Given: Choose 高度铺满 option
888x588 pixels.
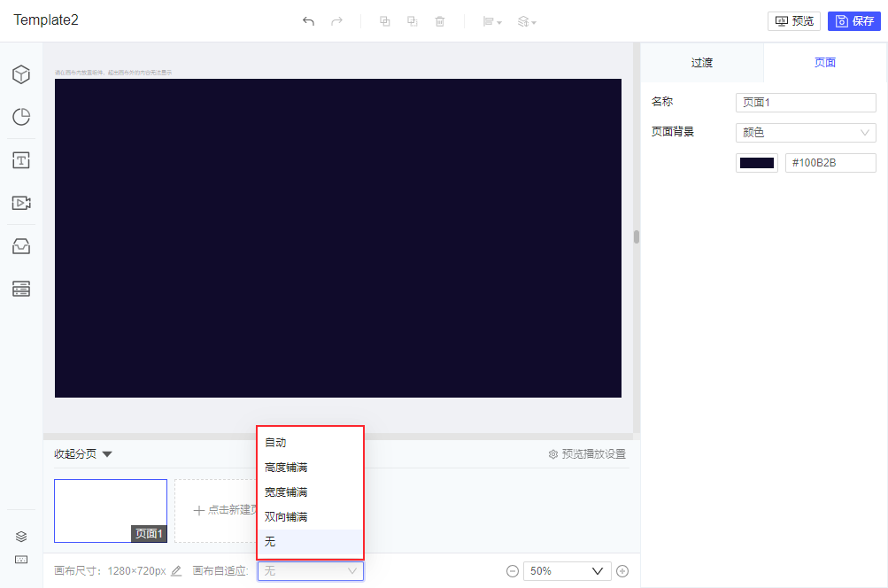Looking at the screenshot, I should tap(310, 468).
